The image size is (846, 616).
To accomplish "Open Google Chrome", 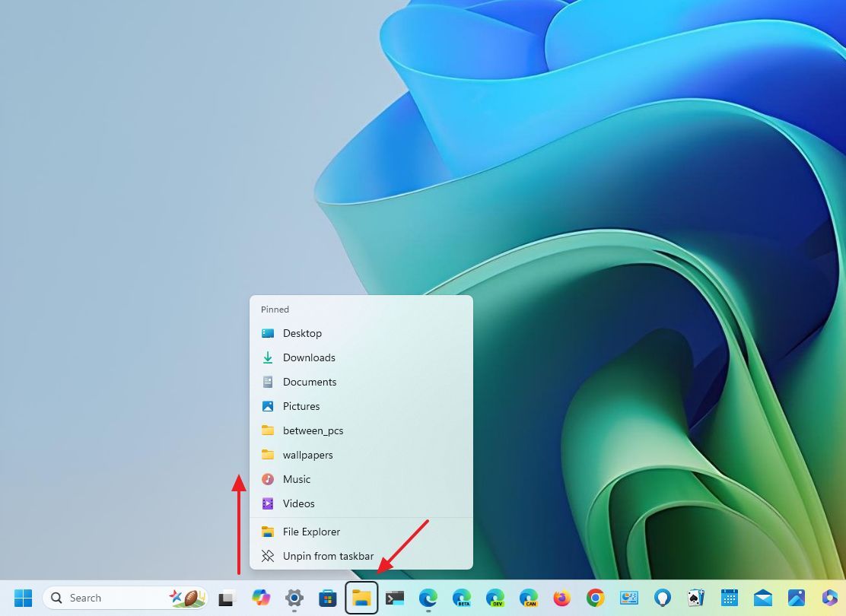I will (594, 598).
